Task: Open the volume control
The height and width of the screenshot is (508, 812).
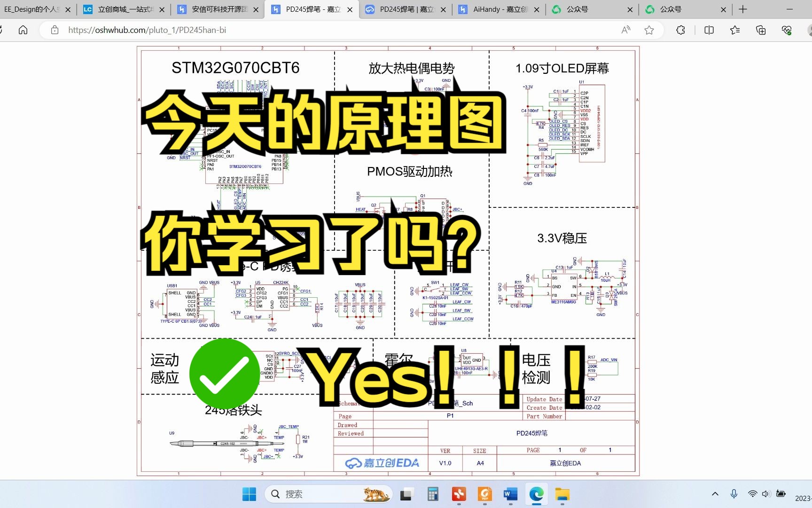Action: (766, 494)
